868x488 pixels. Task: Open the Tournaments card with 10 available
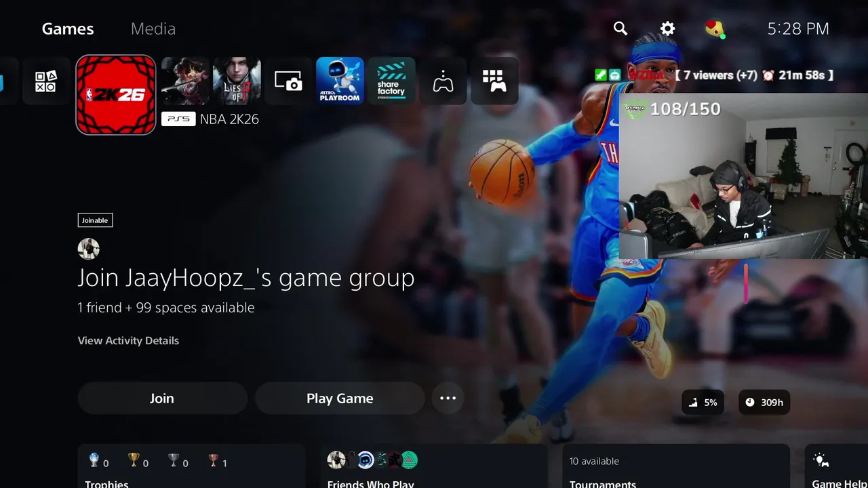[676, 466]
